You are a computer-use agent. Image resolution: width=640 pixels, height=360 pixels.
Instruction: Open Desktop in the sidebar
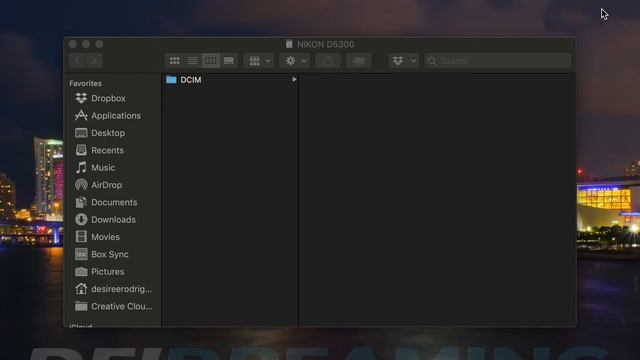click(100, 133)
